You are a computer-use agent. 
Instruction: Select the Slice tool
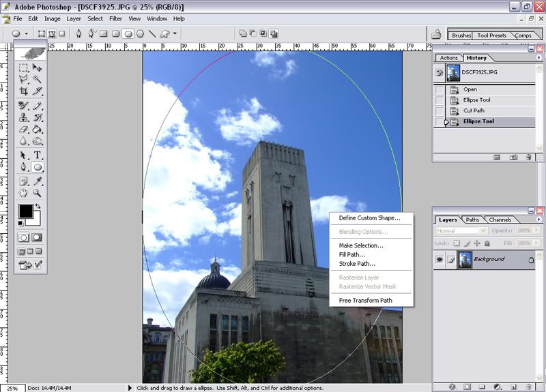(x=38, y=91)
